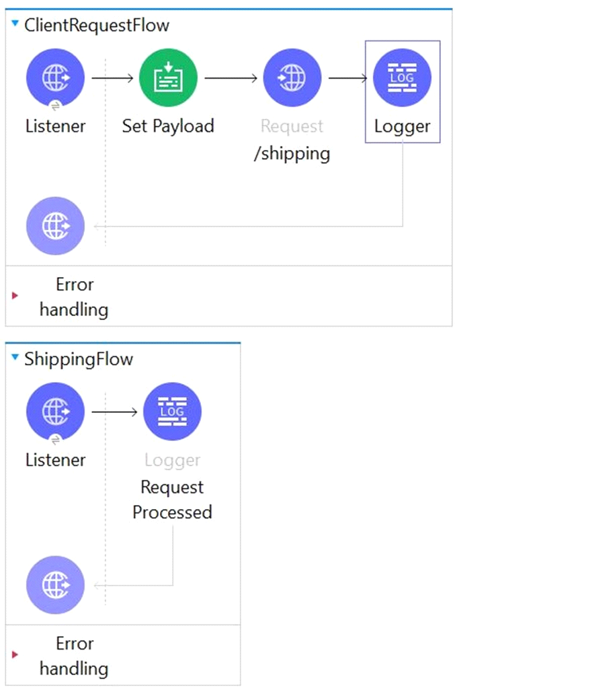
Task: Click the ShippingFlow title text
Action: tap(79, 359)
